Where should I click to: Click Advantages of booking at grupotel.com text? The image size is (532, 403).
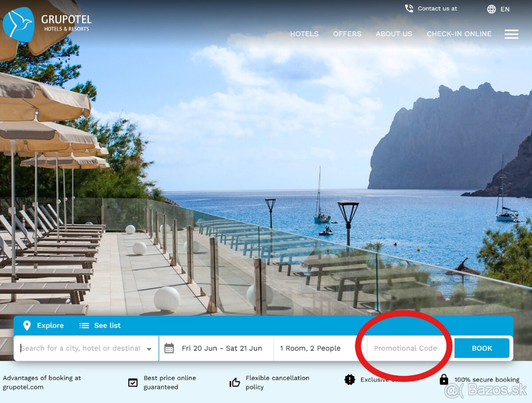pyautogui.click(x=42, y=382)
